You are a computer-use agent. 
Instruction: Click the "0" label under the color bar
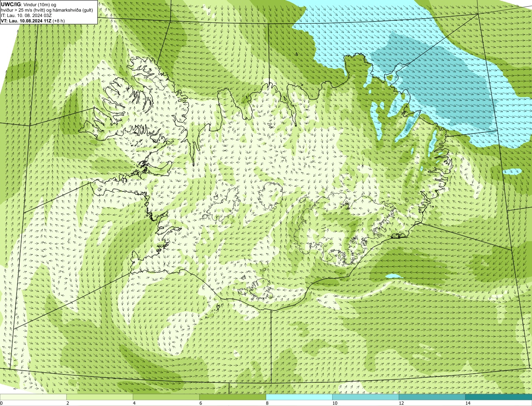click(1, 403)
